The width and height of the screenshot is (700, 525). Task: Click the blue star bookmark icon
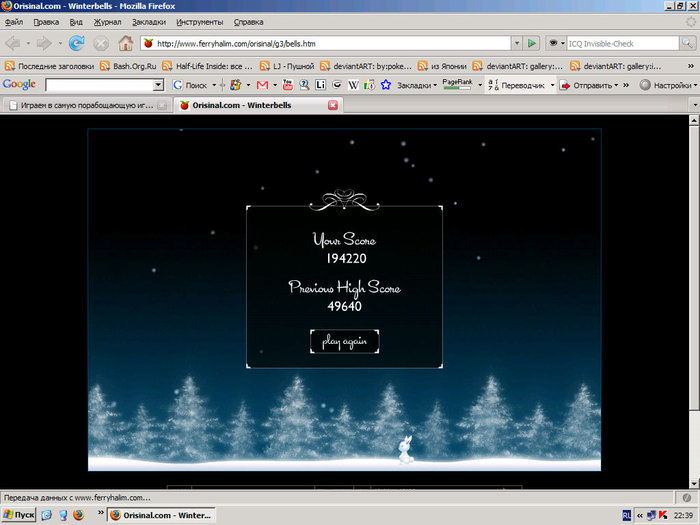386,85
